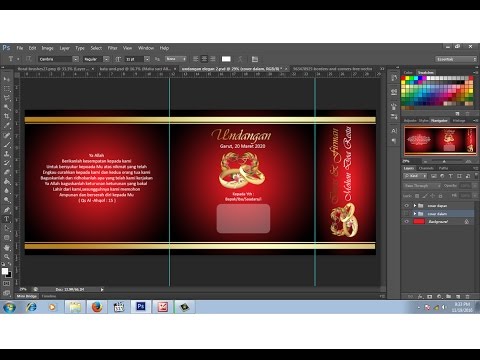The height and width of the screenshot is (360, 480).
Task: Toggle filter for type layers
Action: [450, 176]
